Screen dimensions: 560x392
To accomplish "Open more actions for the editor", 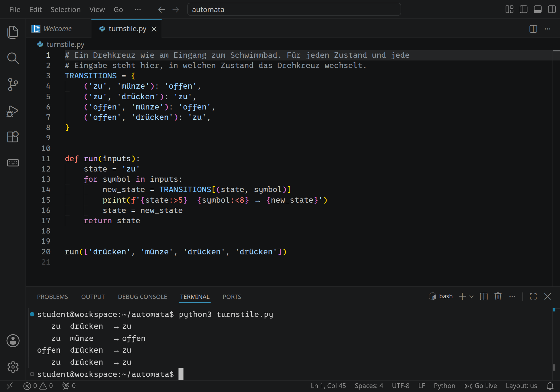I will click(548, 29).
